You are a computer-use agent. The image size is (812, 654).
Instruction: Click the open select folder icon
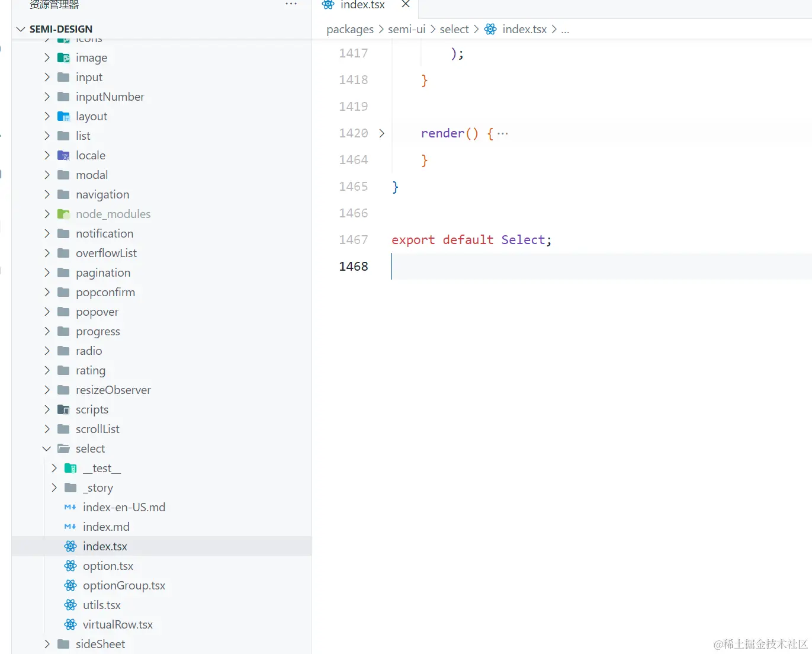pyautogui.click(x=63, y=448)
